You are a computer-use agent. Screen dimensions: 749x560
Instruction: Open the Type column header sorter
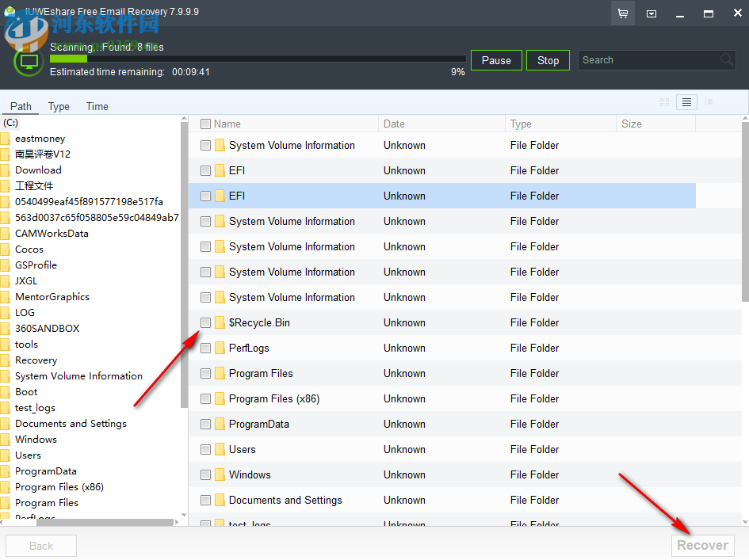coord(520,124)
